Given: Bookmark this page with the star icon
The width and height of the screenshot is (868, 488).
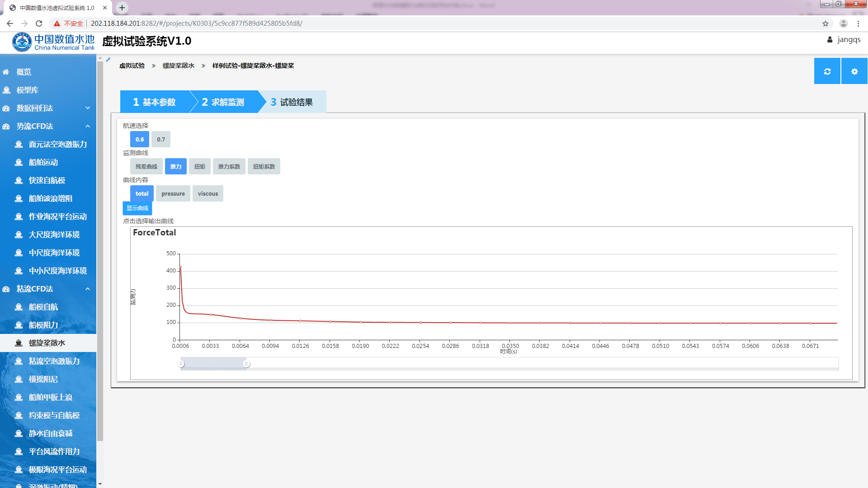Looking at the screenshot, I should click(825, 23).
